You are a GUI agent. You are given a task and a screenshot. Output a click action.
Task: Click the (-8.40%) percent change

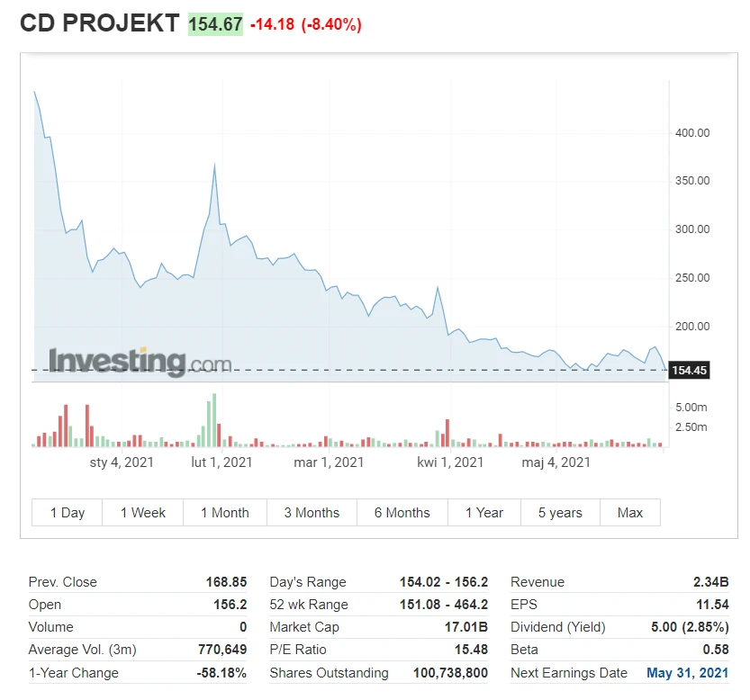coord(331,24)
